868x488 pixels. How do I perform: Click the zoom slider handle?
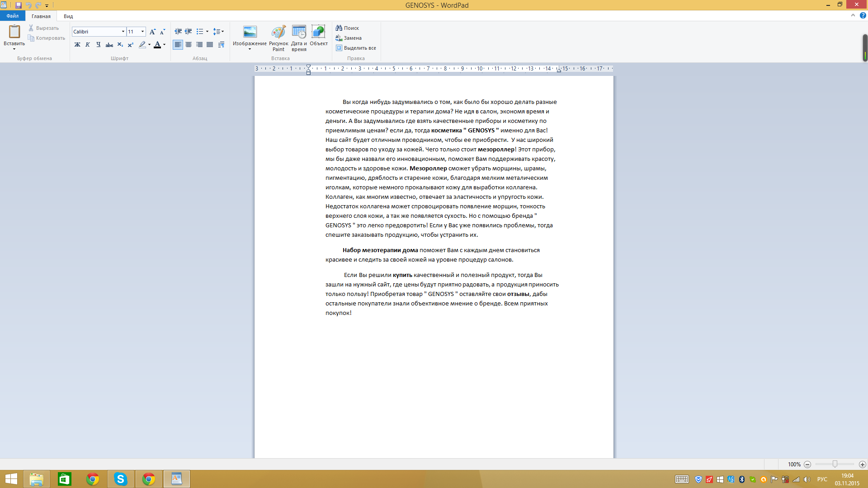coord(835,464)
